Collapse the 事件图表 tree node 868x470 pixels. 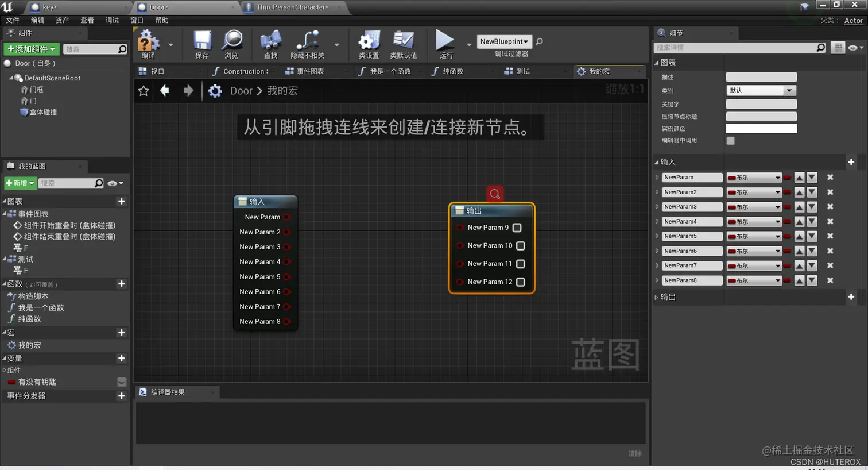pos(5,214)
